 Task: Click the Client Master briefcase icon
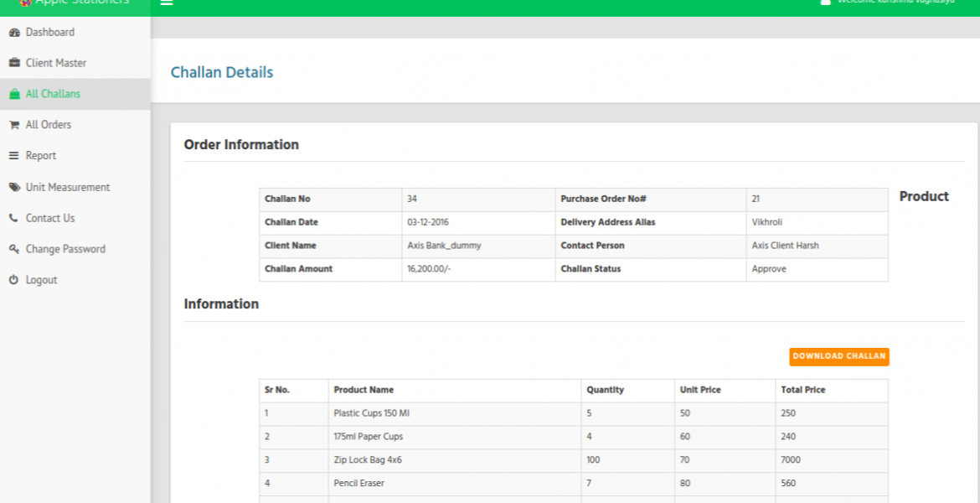pyautogui.click(x=13, y=64)
